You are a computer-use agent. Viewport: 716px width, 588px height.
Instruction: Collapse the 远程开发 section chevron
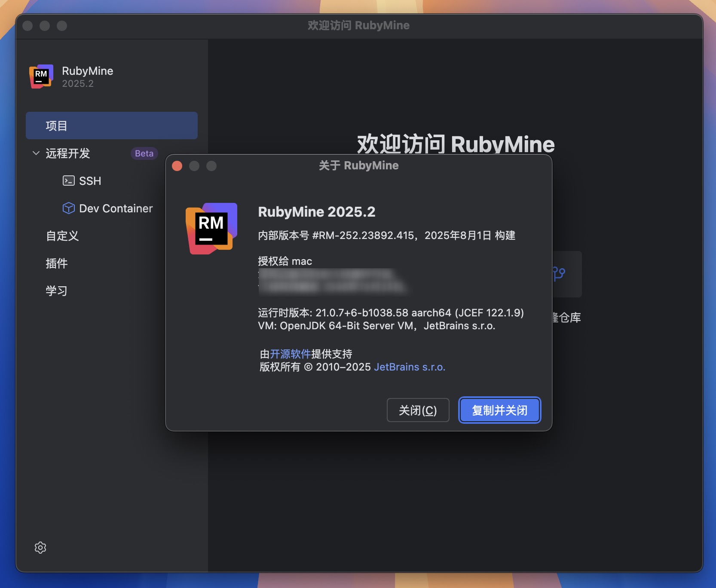[36, 153]
